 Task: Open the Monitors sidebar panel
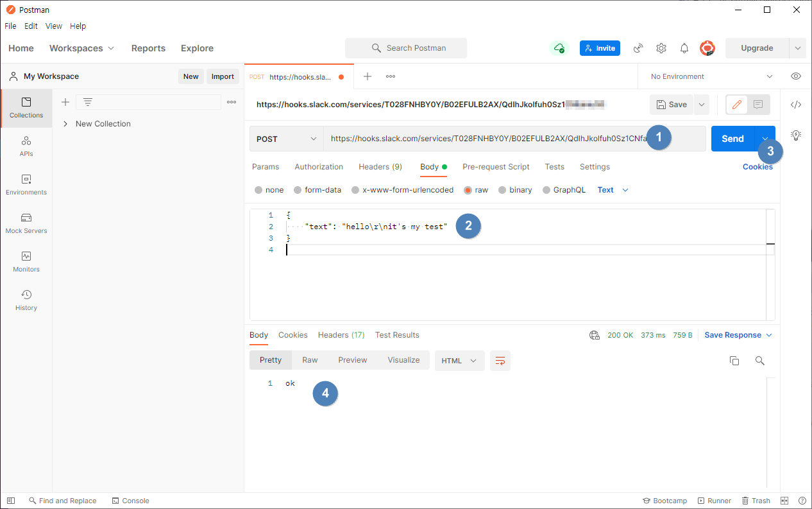pos(26,262)
